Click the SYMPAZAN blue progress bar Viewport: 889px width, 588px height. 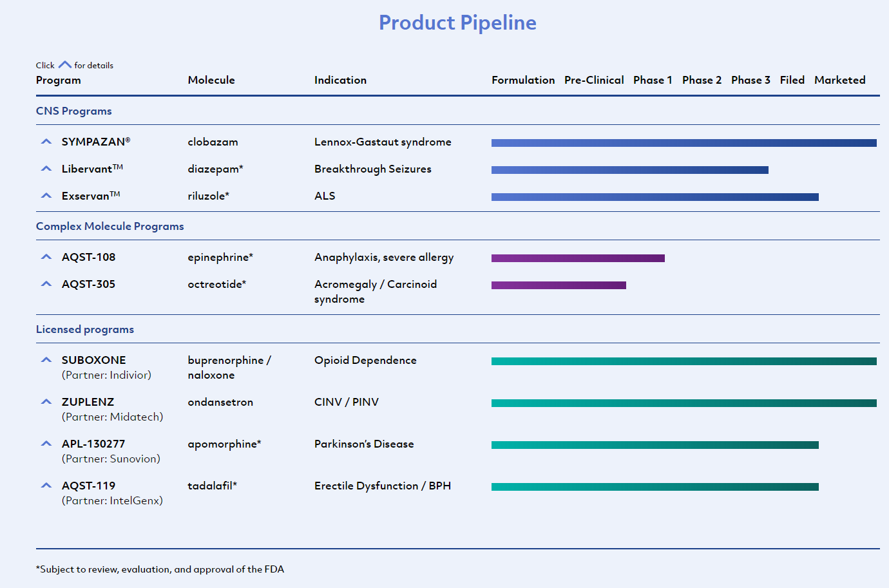pyautogui.click(x=684, y=143)
